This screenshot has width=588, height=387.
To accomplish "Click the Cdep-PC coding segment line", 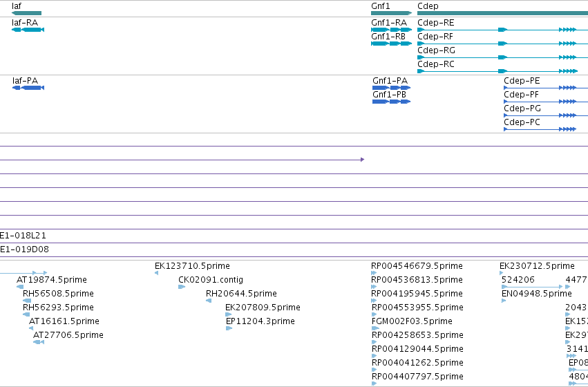I will [x=540, y=129].
